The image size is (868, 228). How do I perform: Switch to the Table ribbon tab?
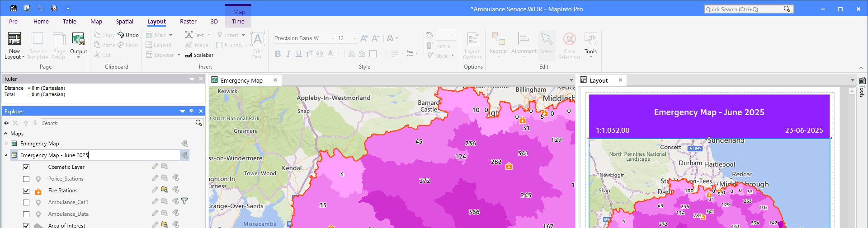(70, 22)
